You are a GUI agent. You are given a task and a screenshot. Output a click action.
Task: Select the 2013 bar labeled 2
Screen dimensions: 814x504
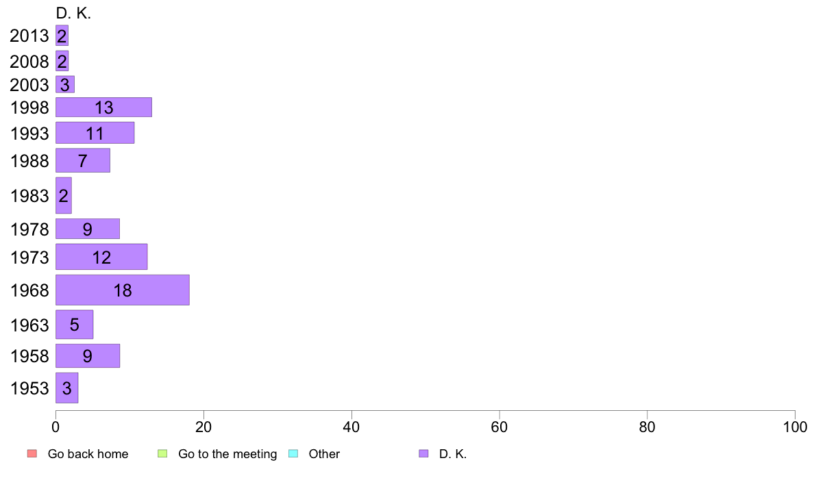62,36
